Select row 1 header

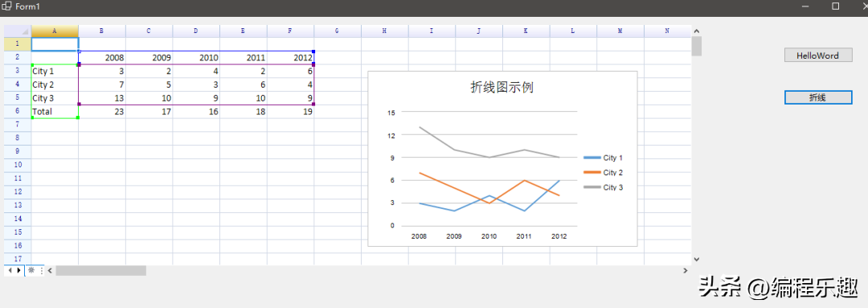[18, 43]
